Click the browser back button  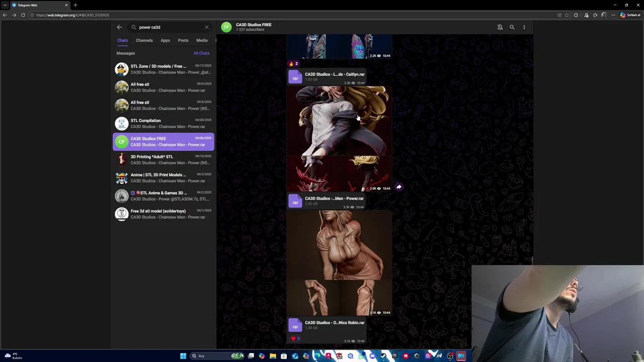tap(5, 15)
